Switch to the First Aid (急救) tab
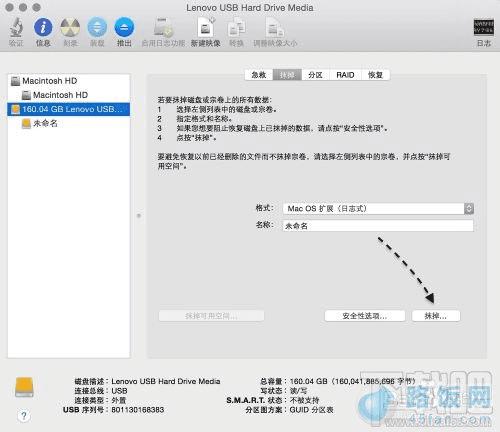 pos(259,75)
